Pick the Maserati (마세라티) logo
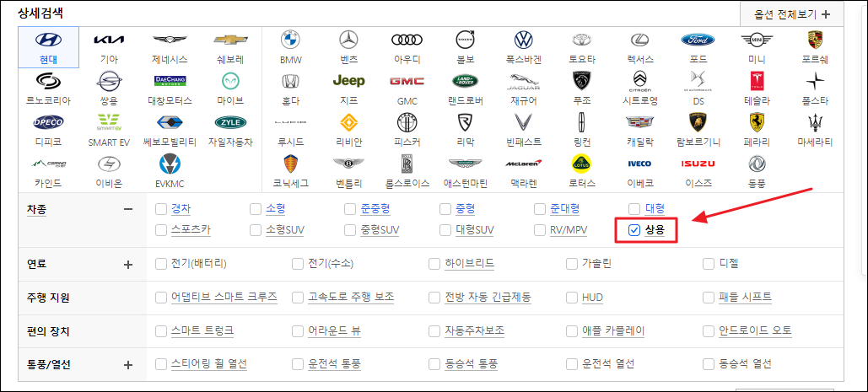 (x=815, y=123)
